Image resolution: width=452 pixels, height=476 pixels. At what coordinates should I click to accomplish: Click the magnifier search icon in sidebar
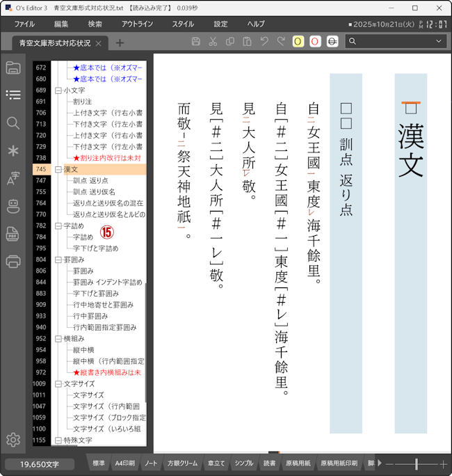(x=13, y=122)
